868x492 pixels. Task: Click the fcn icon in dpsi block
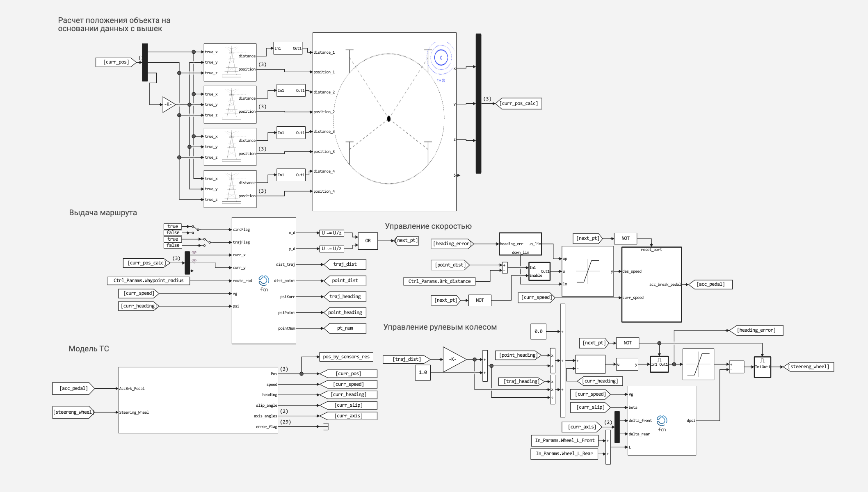[662, 421]
